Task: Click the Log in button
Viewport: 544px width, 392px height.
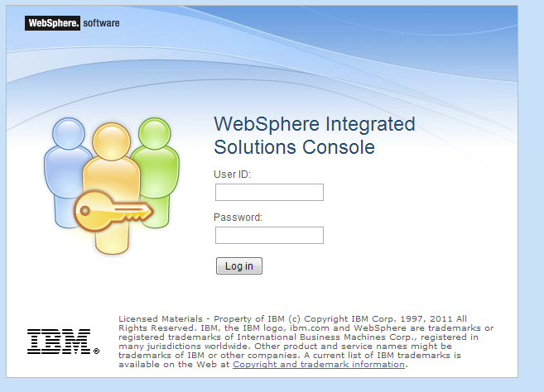Action: coord(239,265)
